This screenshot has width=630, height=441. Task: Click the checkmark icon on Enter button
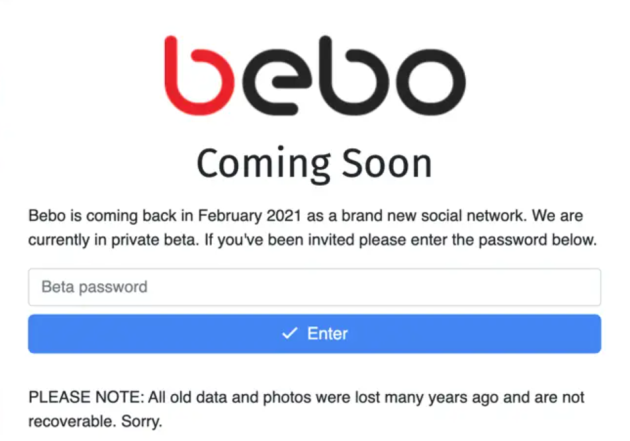click(x=290, y=333)
